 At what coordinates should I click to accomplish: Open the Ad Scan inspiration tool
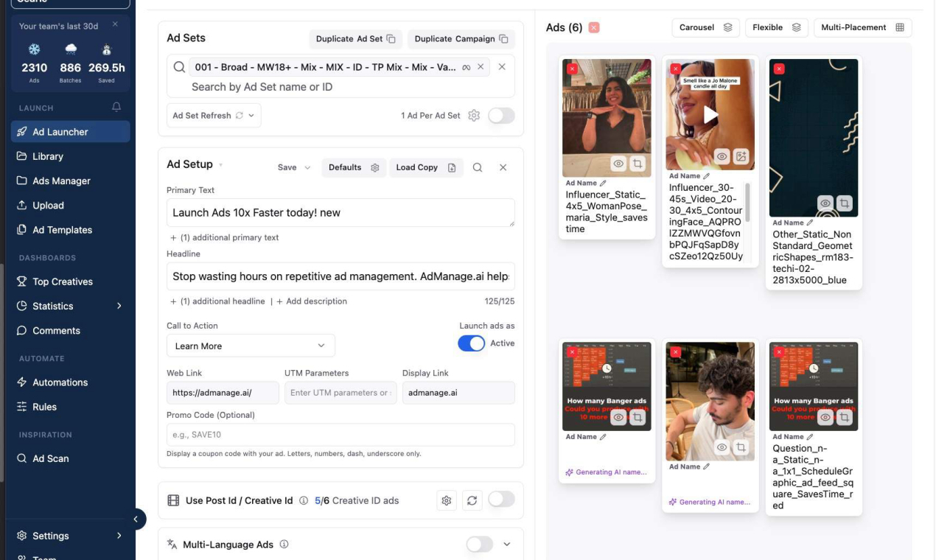click(x=21, y=458)
